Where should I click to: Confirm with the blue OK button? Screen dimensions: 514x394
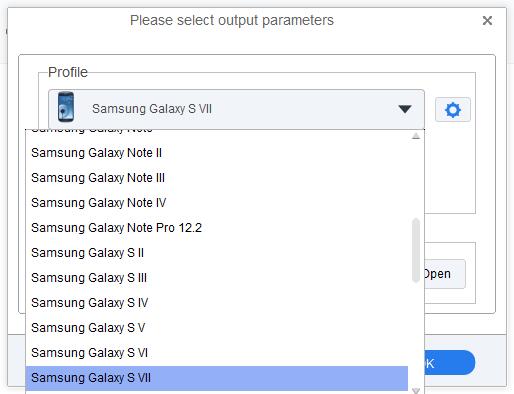pyautogui.click(x=449, y=363)
